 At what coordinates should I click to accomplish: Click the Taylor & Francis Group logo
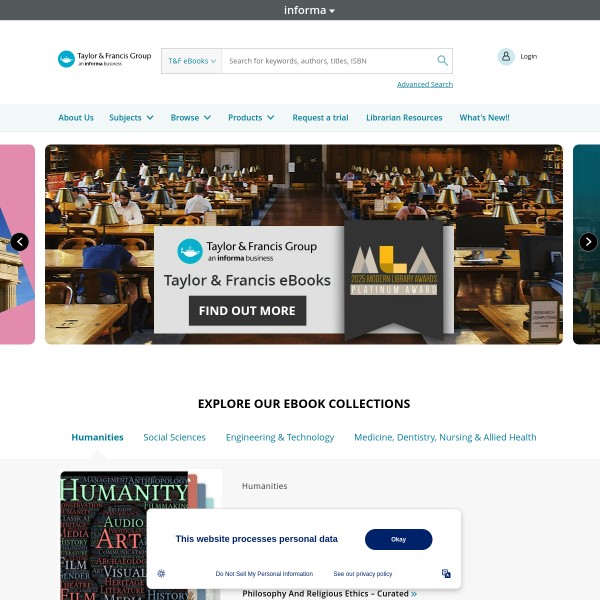pos(104,59)
